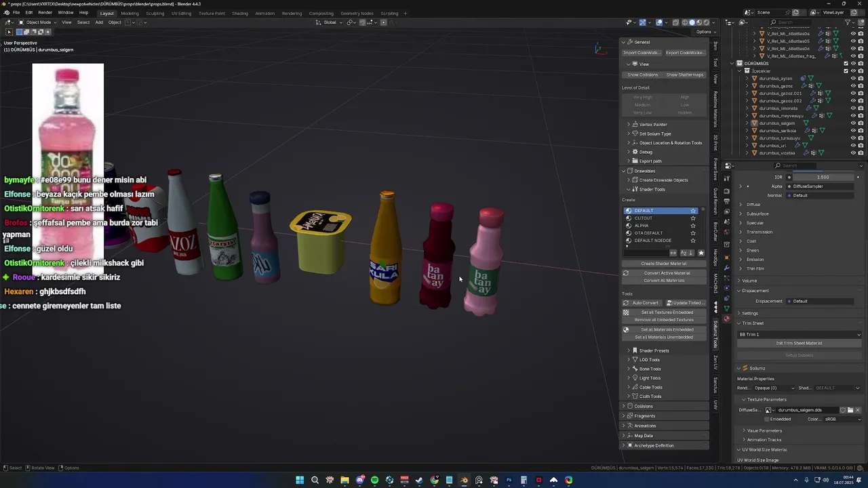
Task: Open Windows Start menu
Action: pos(300,480)
